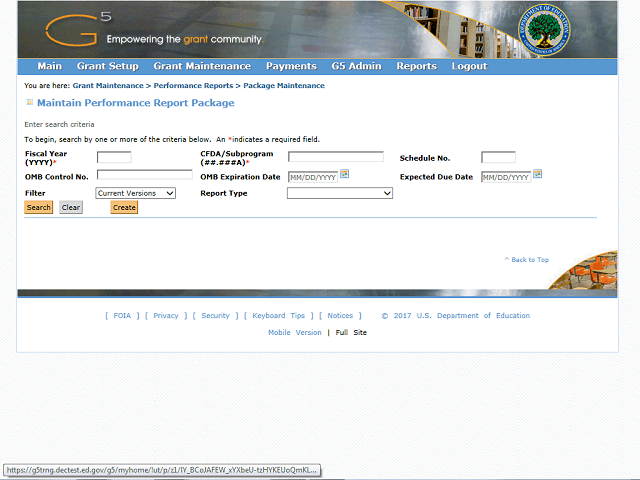Open the Report Type dropdown
640x480 pixels.
(340, 193)
